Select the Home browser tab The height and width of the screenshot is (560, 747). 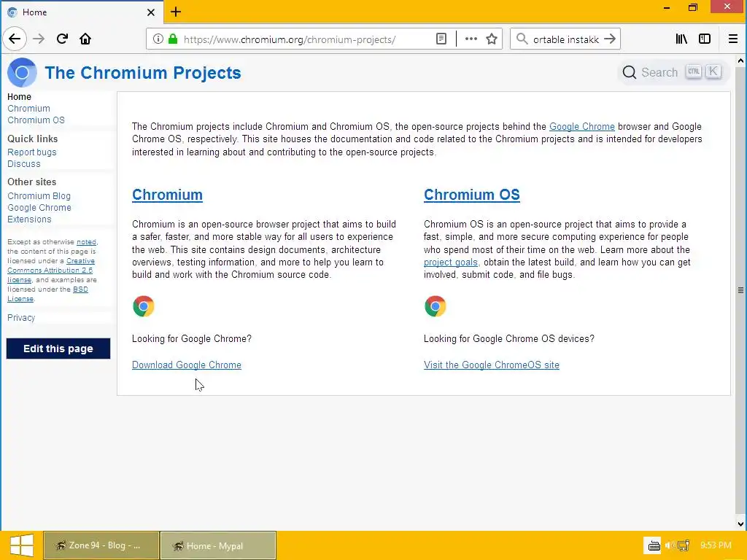click(82, 12)
